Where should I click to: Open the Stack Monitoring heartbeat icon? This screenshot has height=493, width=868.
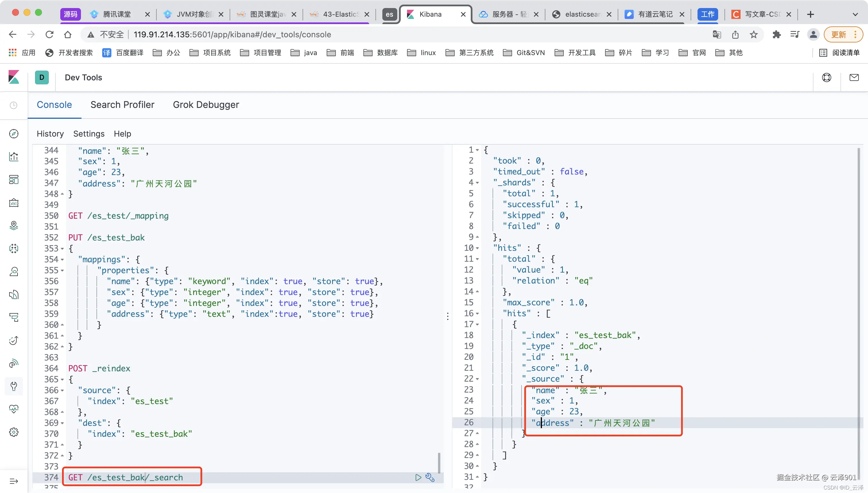(x=13, y=409)
